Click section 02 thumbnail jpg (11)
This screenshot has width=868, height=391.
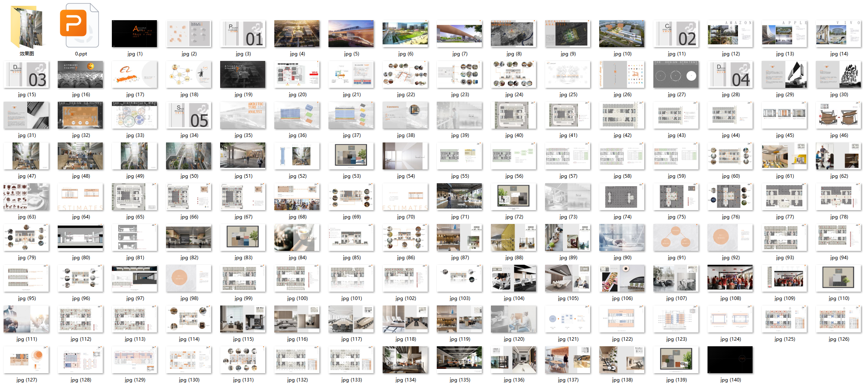676,34
